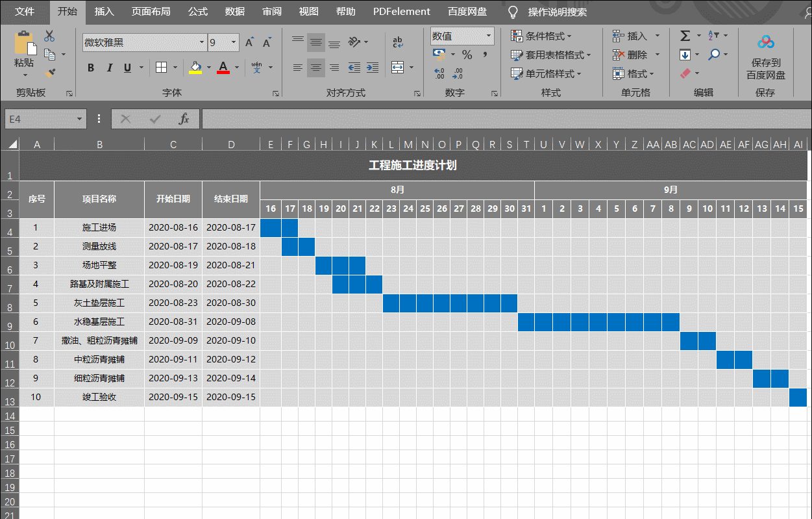
Task: Expand the 格式 cells menu
Action: click(634, 73)
